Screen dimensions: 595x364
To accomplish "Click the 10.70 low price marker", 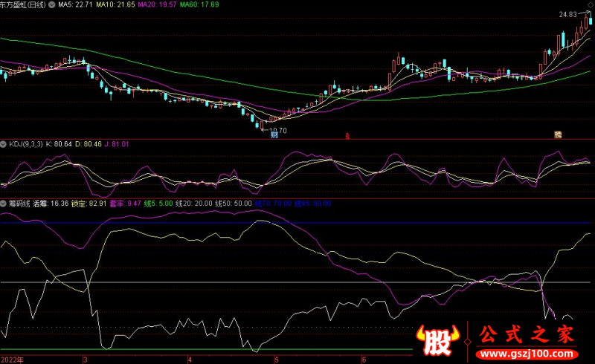I will coord(277,131).
